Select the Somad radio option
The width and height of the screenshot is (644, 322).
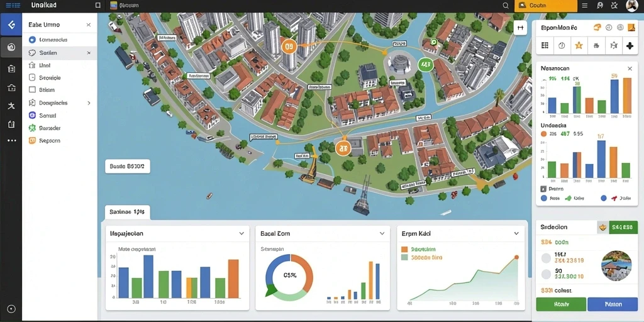33,116
